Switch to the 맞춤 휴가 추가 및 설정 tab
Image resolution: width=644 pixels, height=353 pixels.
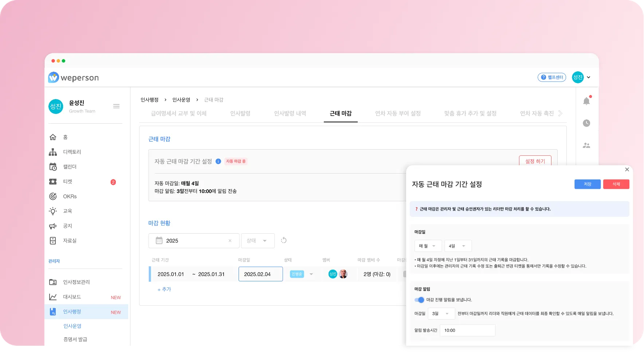(470, 114)
